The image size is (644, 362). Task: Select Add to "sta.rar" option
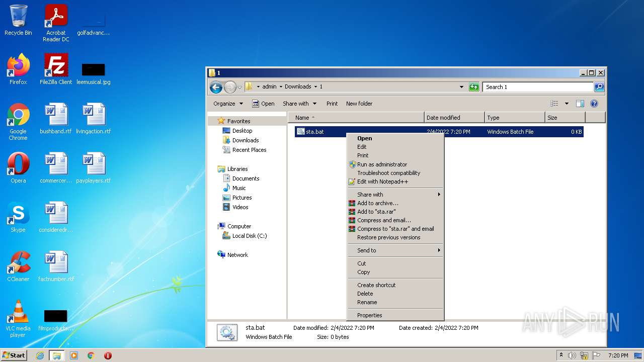395,212
